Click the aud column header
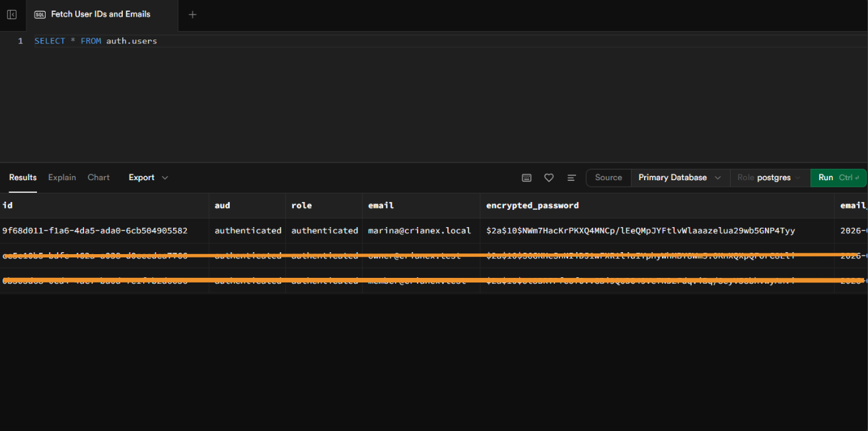The width and height of the screenshot is (868, 431). click(x=247, y=205)
